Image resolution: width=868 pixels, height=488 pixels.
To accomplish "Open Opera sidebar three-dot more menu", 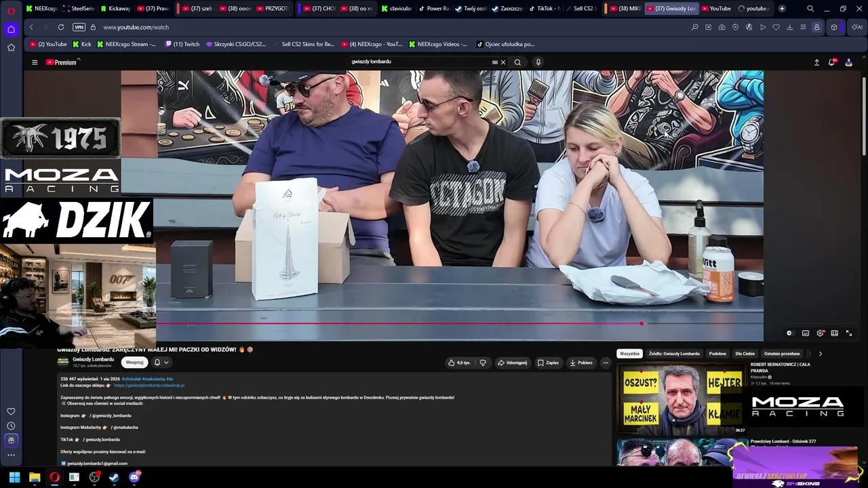I will [x=11, y=455].
